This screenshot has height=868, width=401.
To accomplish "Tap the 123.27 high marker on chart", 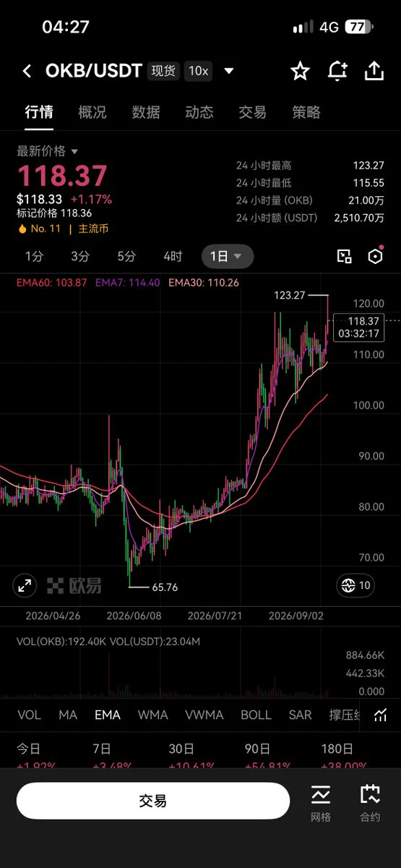I will (x=290, y=295).
